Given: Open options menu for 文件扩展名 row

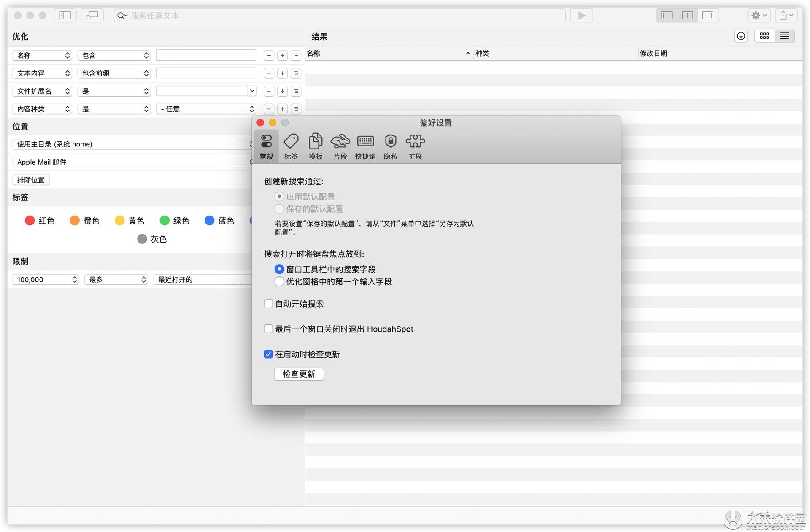Looking at the screenshot, I should coord(296,91).
